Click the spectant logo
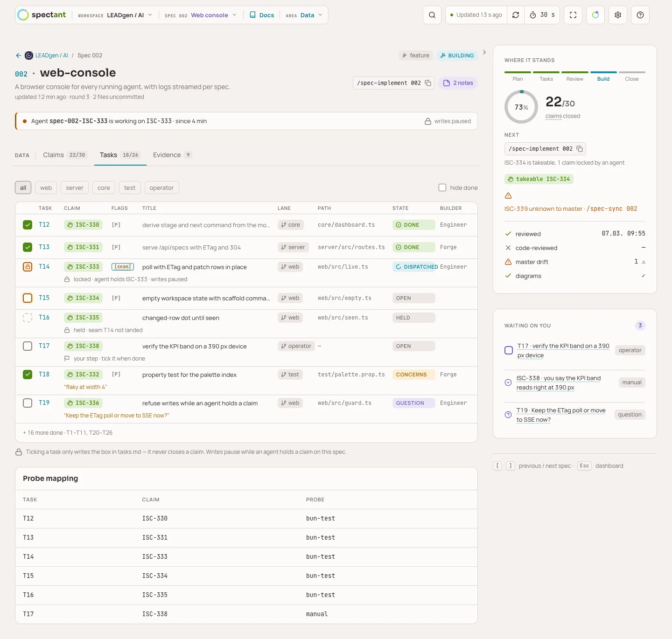 (x=42, y=15)
